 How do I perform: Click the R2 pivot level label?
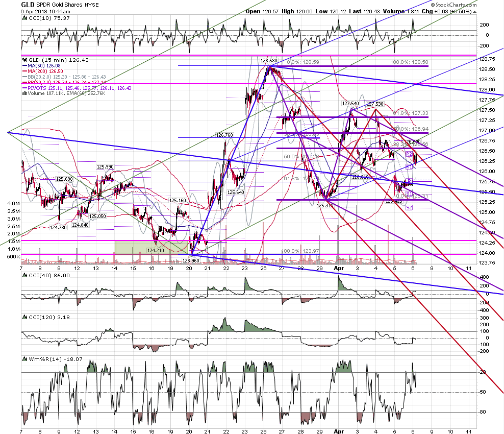point(409,154)
